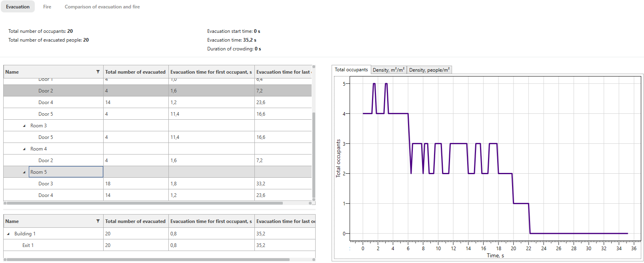Show the Density, m²/m² chart tab
Image resolution: width=644 pixels, height=263 pixels.
[x=388, y=70]
